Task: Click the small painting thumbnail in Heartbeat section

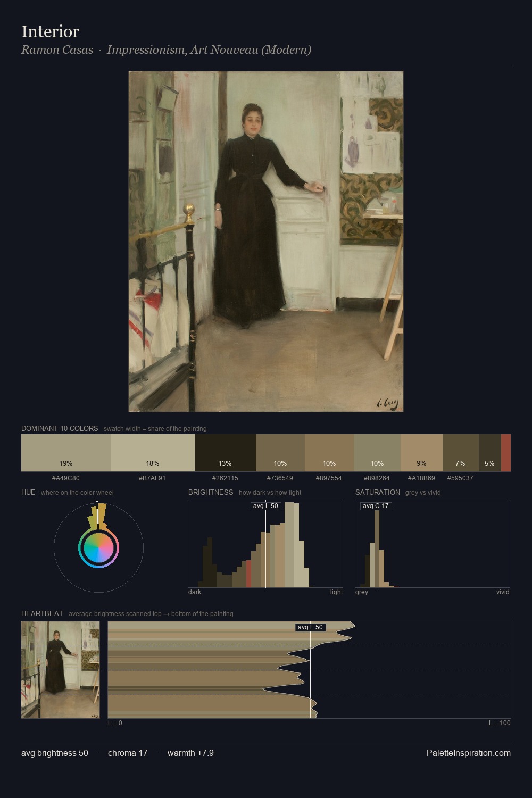Action: [60, 670]
